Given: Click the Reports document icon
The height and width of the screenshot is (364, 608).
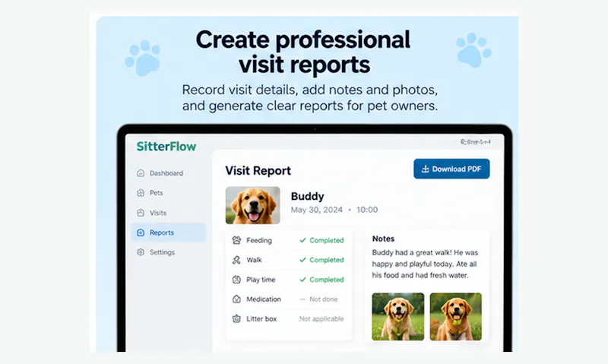Looking at the screenshot, I should 141,233.
